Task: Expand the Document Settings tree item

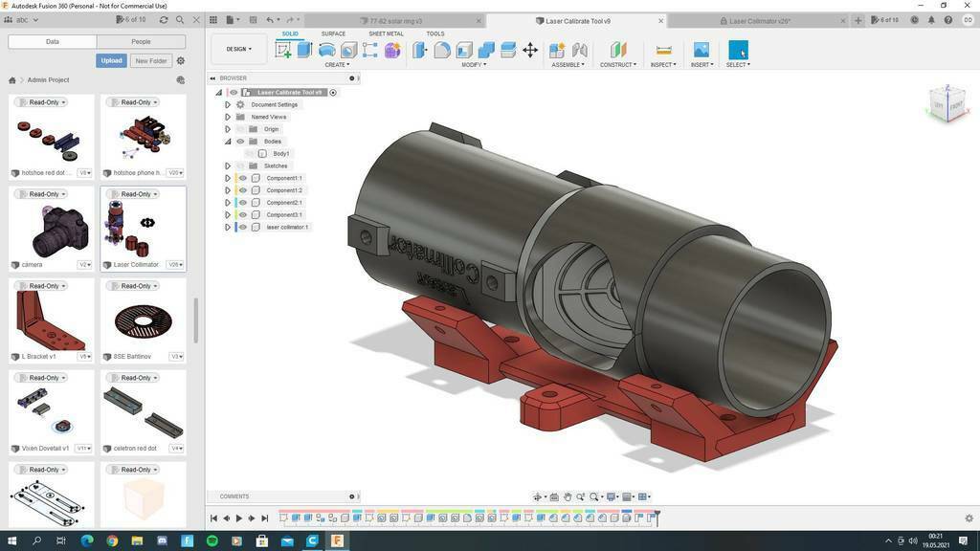Action: [227, 104]
